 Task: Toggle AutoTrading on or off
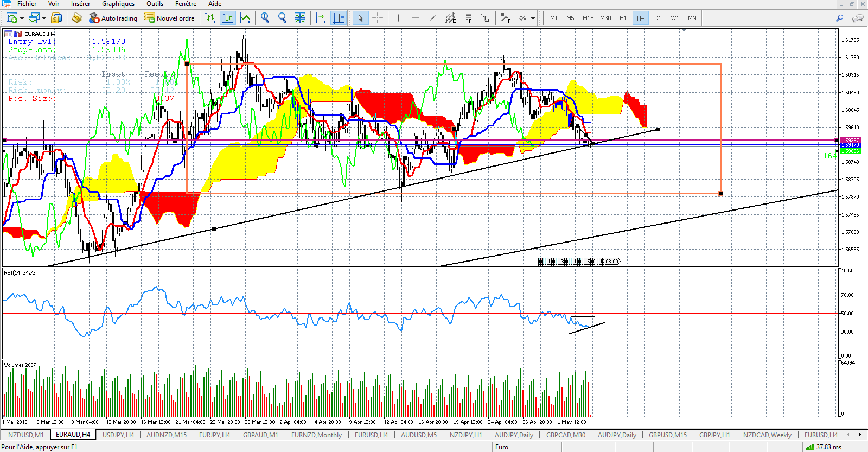click(113, 18)
